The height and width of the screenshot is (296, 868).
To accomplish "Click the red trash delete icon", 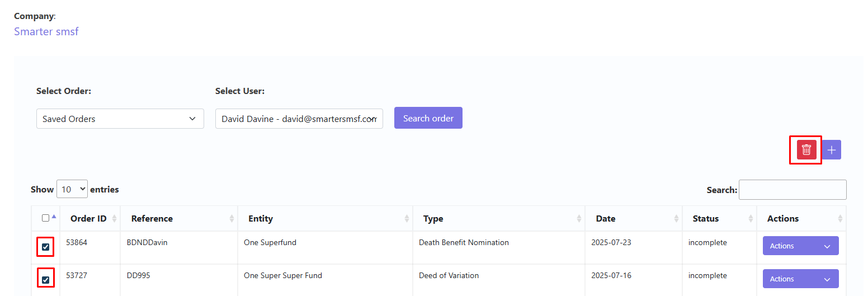I will point(806,149).
